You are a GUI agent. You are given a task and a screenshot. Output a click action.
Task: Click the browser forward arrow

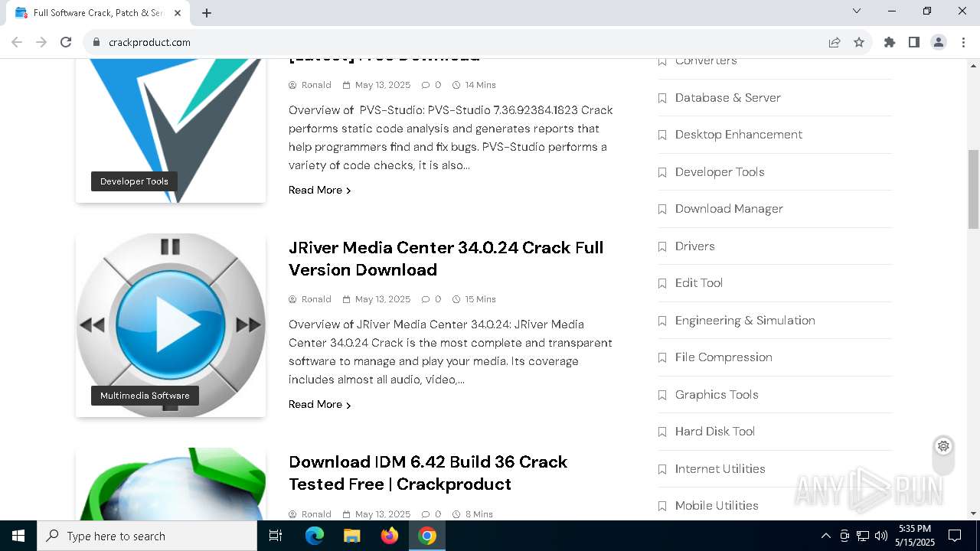(41, 42)
